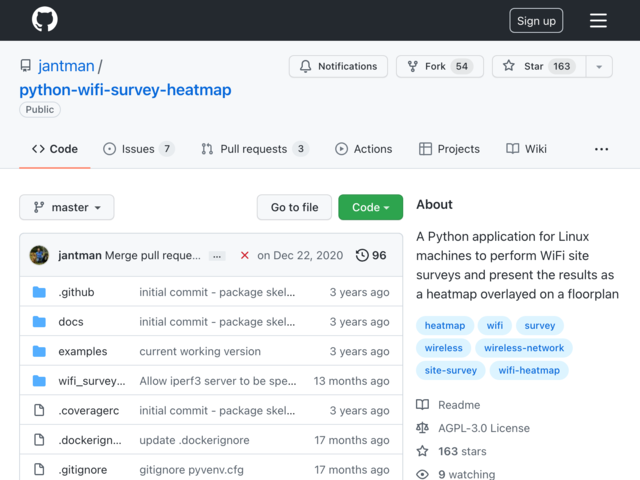This screenshot has width=640, height=480.
Task: Select the site-survey topic tag
Action: tap(451, 370)
